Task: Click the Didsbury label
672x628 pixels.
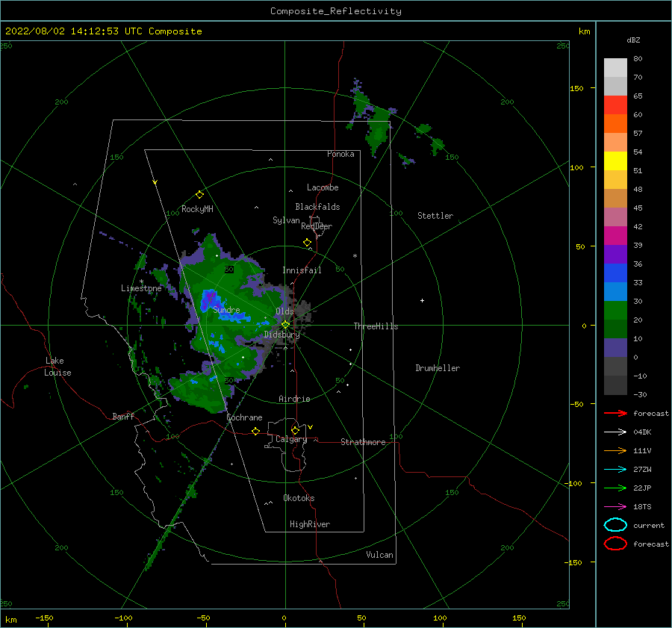Action: pyautogui.click(x=281, y=335)
